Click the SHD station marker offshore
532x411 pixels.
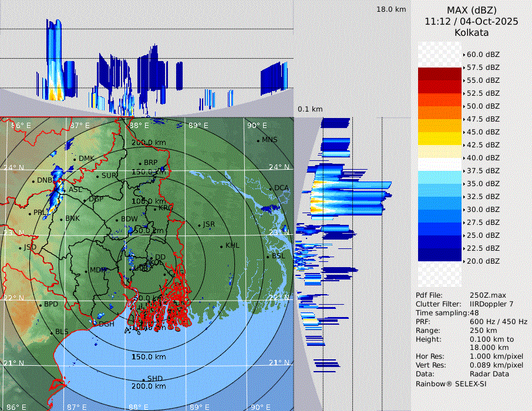pyautogui.click(x=144, y=379)
